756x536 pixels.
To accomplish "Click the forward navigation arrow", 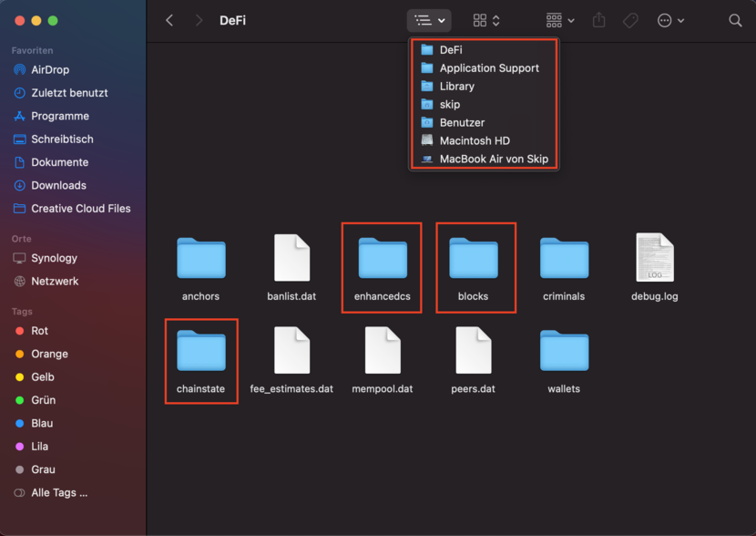I will 199,20.
